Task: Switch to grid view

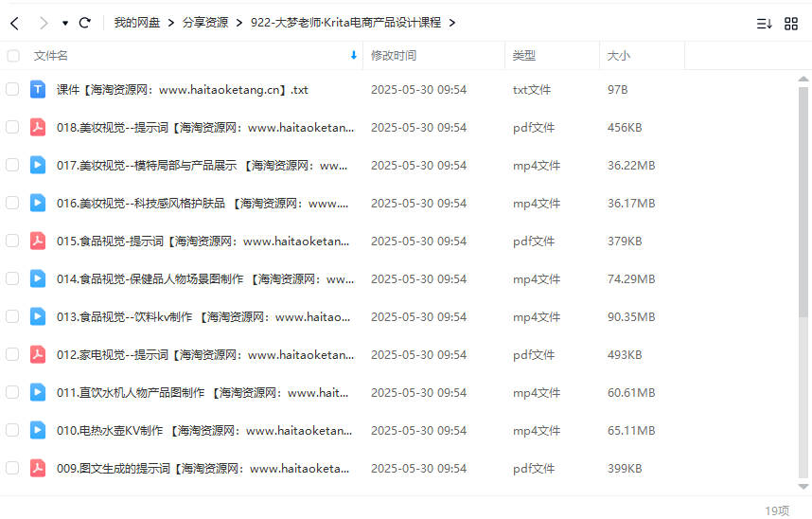Action: [x=791, y=24]
